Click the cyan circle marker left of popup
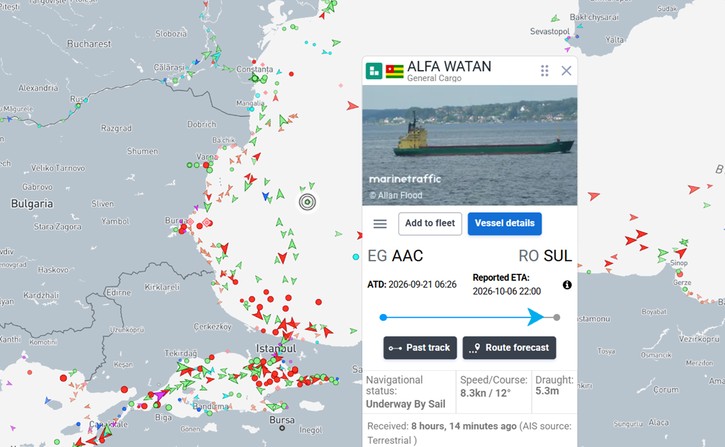Viewport: 725px width, 447px height. pos(356,257)
